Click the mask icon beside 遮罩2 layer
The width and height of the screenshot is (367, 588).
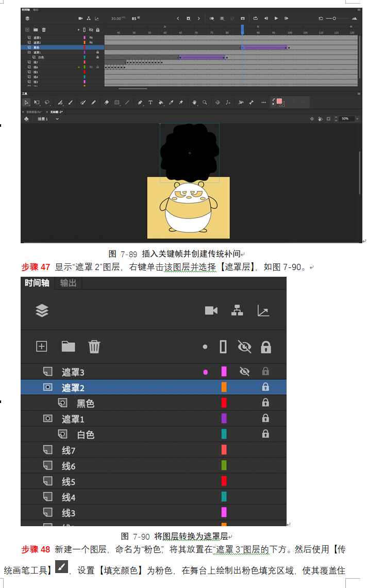click(x=47, y=387)
